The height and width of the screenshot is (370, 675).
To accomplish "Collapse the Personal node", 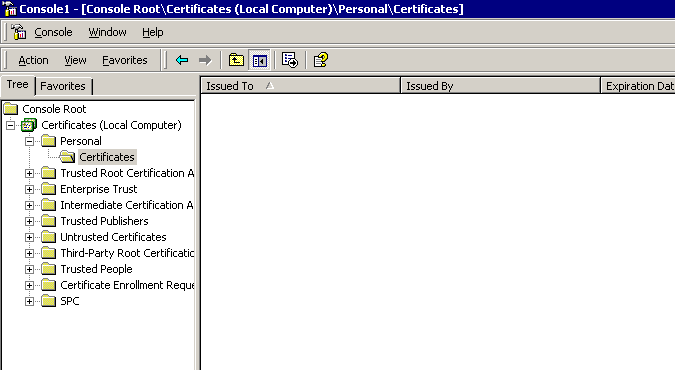I will (29, 141).
